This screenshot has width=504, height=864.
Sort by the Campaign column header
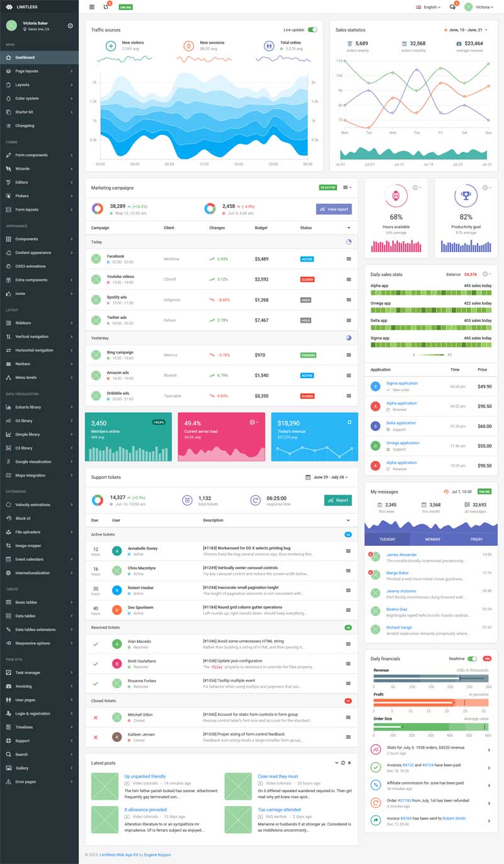(x=100, y=228)
